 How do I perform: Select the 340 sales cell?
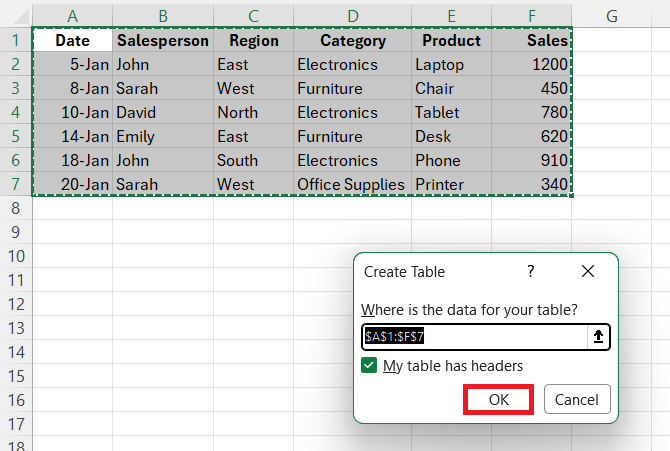click(532, 184)
